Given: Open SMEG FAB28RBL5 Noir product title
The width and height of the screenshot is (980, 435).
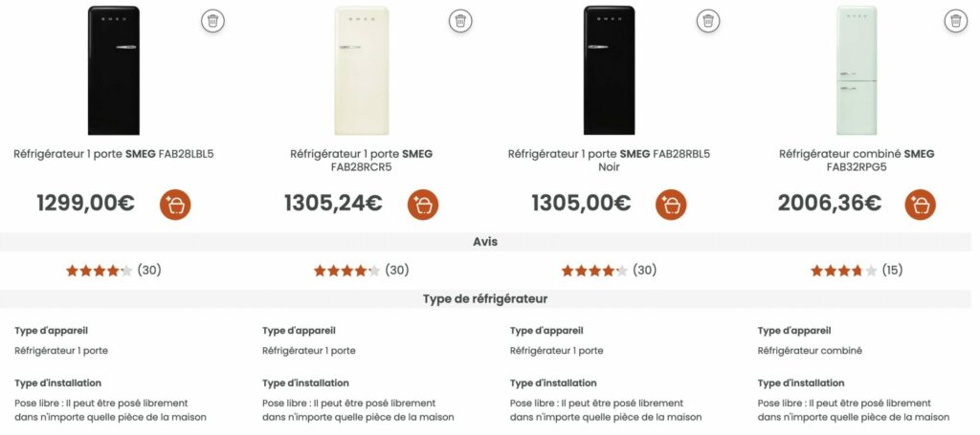Looking at the screenshot, I should pyautogui.click(x=609, y=161).
